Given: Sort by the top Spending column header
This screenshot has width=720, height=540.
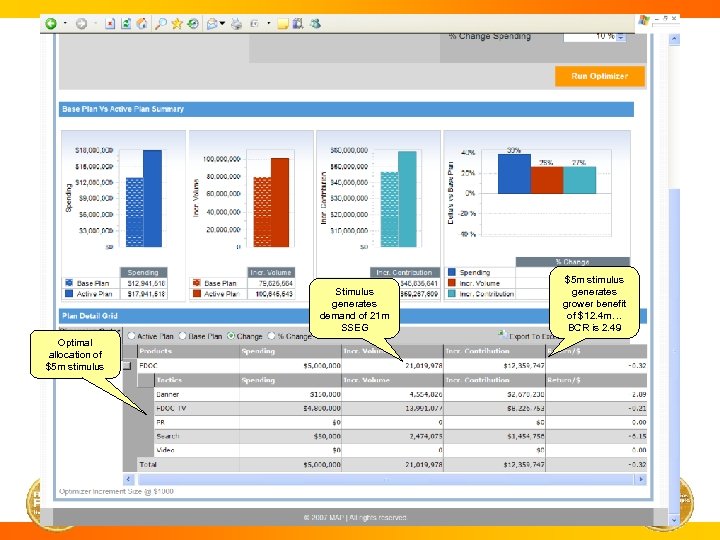Looking at the screenshot, I should pyautogui.click(x=290, y=351).
